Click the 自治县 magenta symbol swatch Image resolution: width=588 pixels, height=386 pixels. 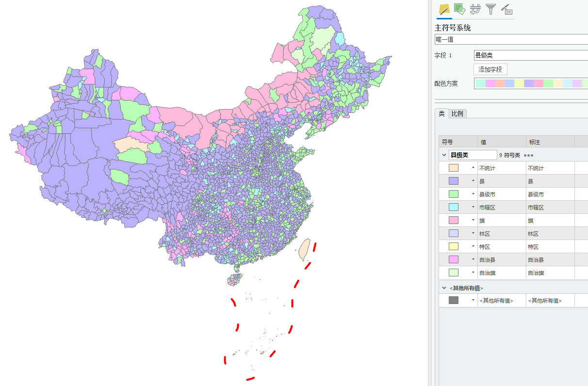click(x=454, y=259)
